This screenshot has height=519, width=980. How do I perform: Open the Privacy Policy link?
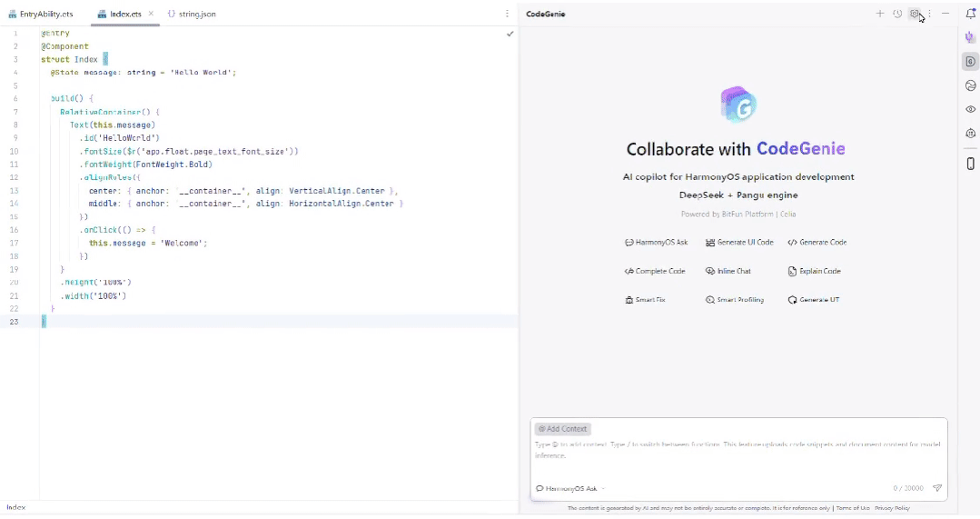(892, 508)
